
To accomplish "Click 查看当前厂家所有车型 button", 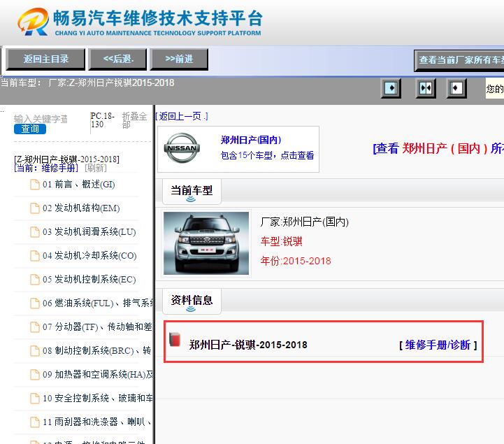I will pyautogui.click(x=459, y=60).
